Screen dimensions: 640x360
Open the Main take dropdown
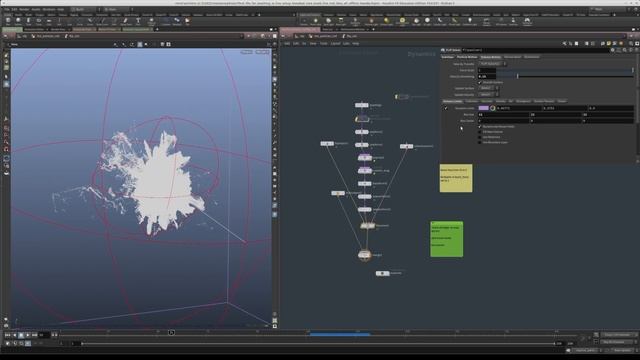118,9
